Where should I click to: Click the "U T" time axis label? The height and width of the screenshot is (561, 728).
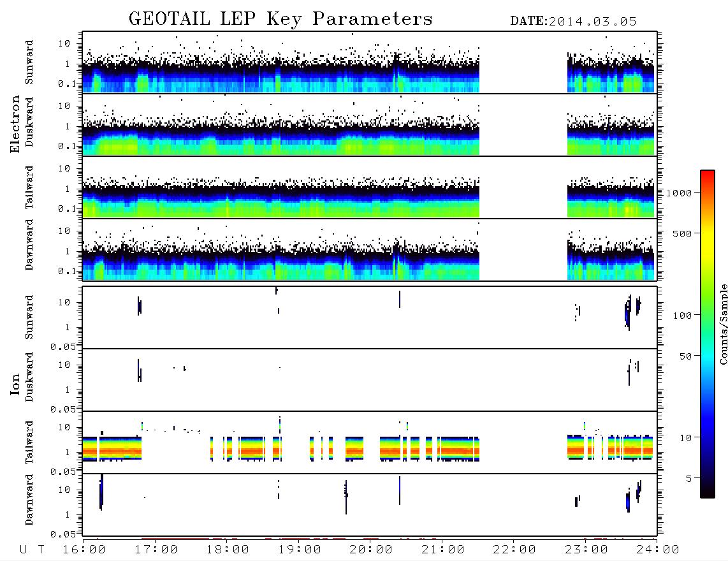pyautogui.click(x=33, y=550)
